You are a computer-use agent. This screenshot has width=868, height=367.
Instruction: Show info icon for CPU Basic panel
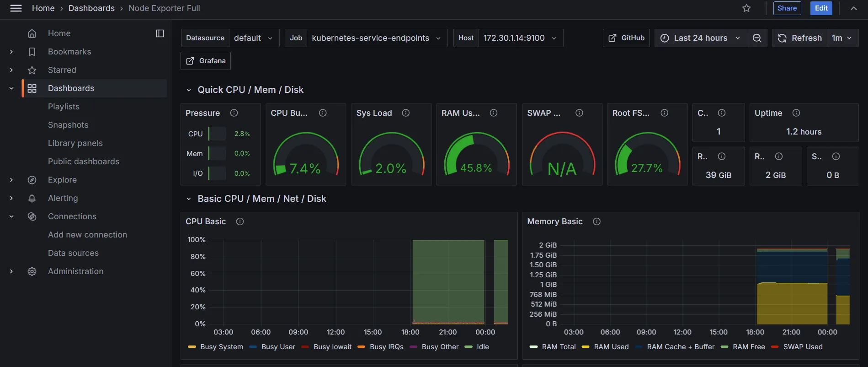(240, 221)
